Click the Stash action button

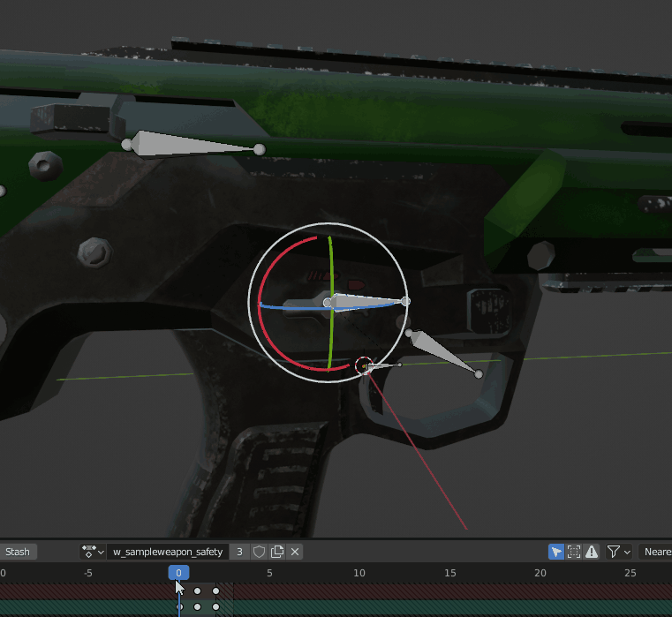(18, 552)
